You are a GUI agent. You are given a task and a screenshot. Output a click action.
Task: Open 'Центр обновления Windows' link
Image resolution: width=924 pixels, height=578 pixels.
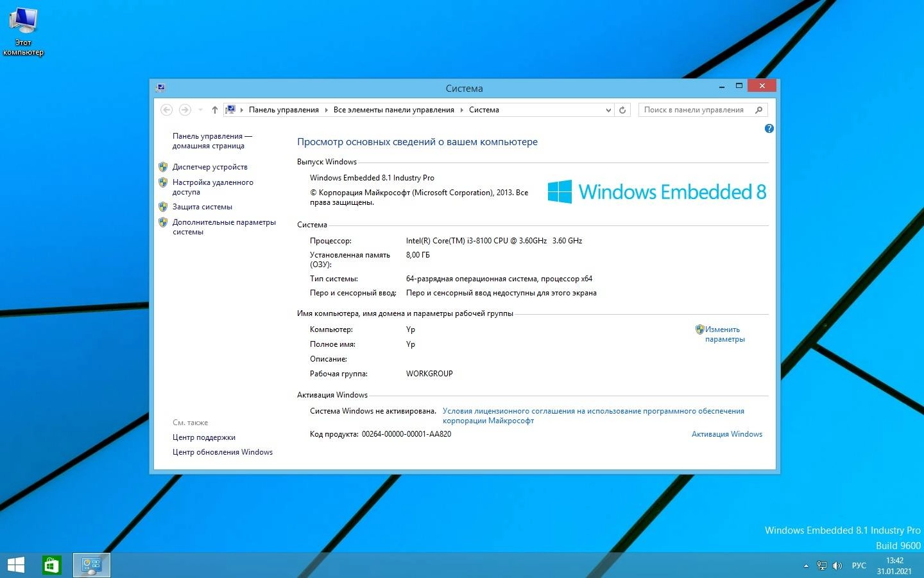[223, 452]
